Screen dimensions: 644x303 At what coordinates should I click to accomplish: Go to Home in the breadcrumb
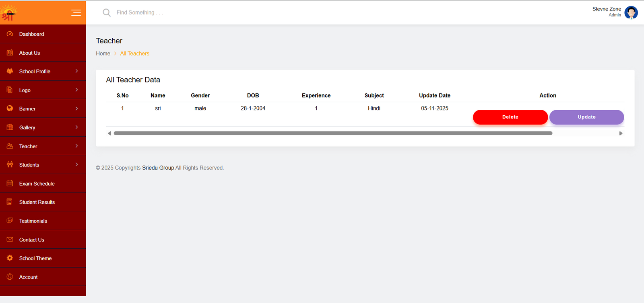(103, 53)
